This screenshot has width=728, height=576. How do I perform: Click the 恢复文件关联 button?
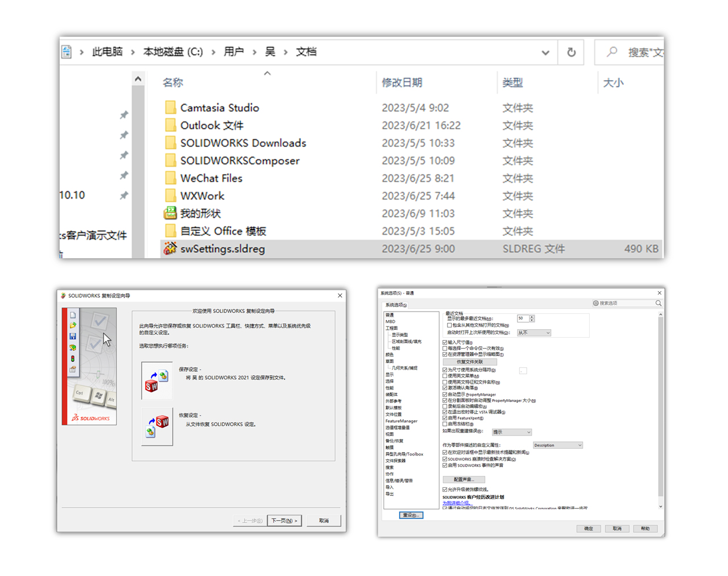coord(470,362)
